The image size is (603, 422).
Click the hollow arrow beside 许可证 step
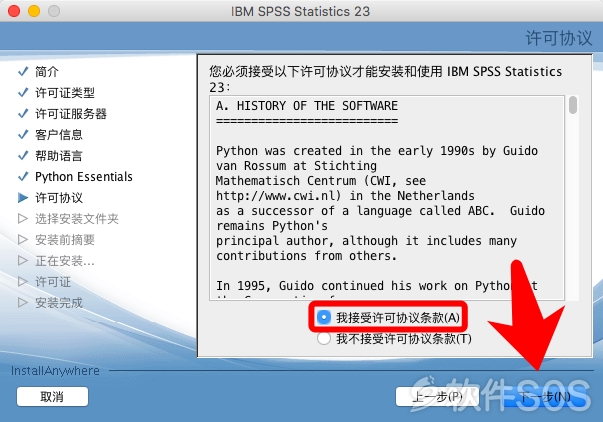(x=23, y=282)
